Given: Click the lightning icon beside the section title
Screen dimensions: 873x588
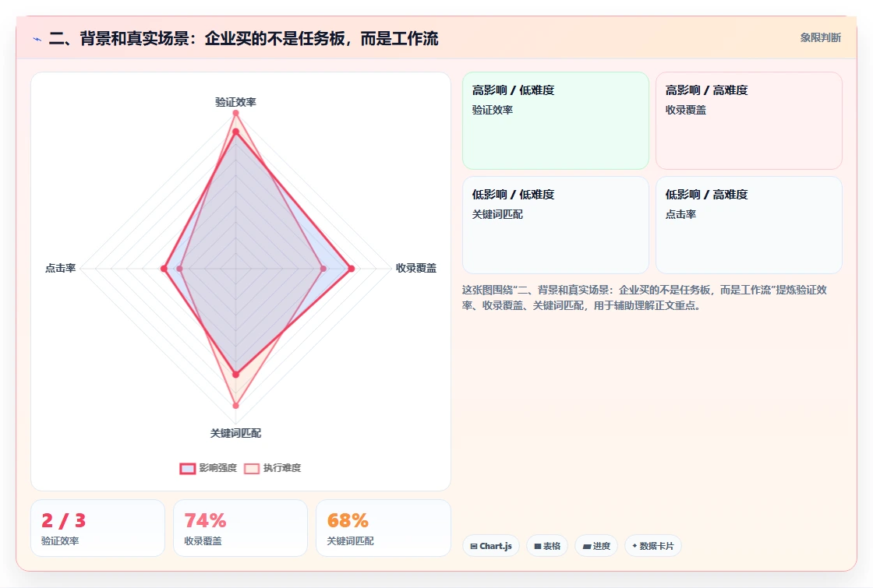Looking at the screenshot, I should (x=37, y=39).
